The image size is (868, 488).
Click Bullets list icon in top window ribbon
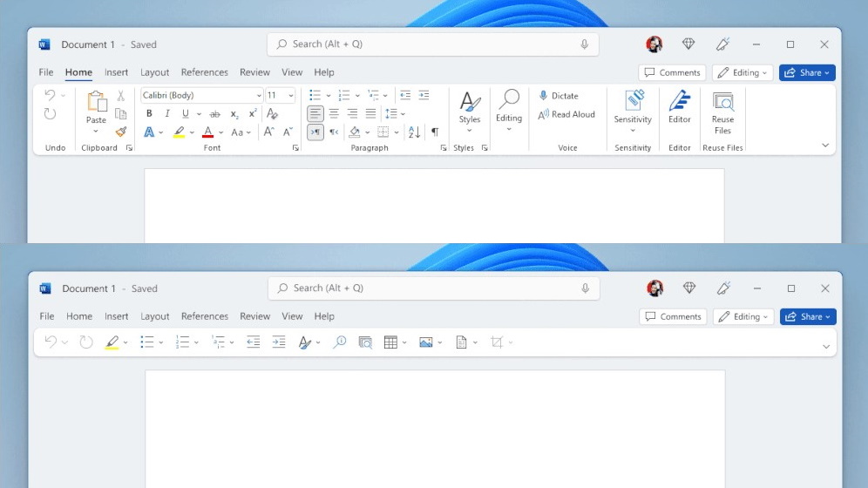(x=315, y=95)
